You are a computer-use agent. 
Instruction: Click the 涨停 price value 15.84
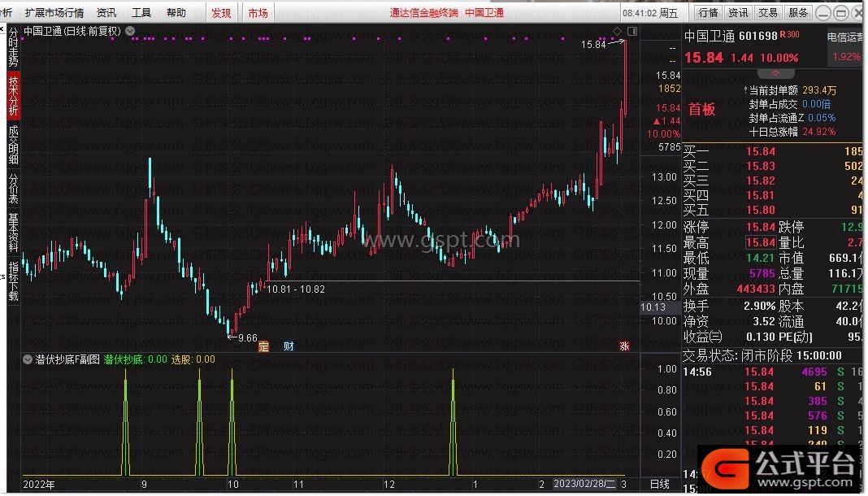(x=761, y=227)
